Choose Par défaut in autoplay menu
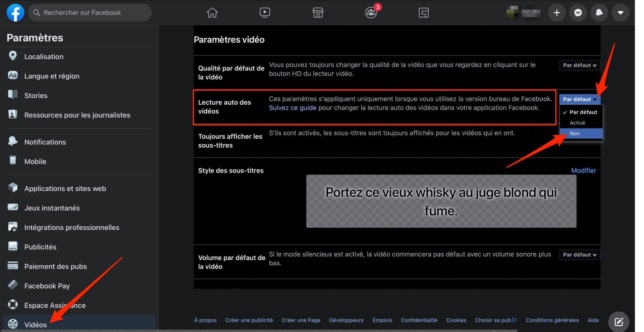The height and width of the screenshot is (332, 644). (581, 112)
